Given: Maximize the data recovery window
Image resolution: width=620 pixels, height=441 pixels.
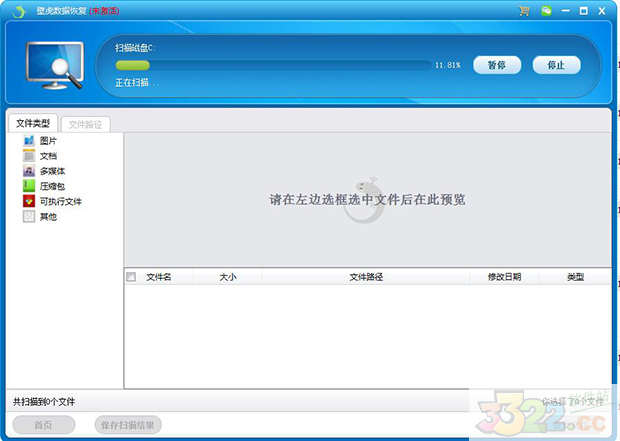Looking at the screenshot, I should coord(584,11).
